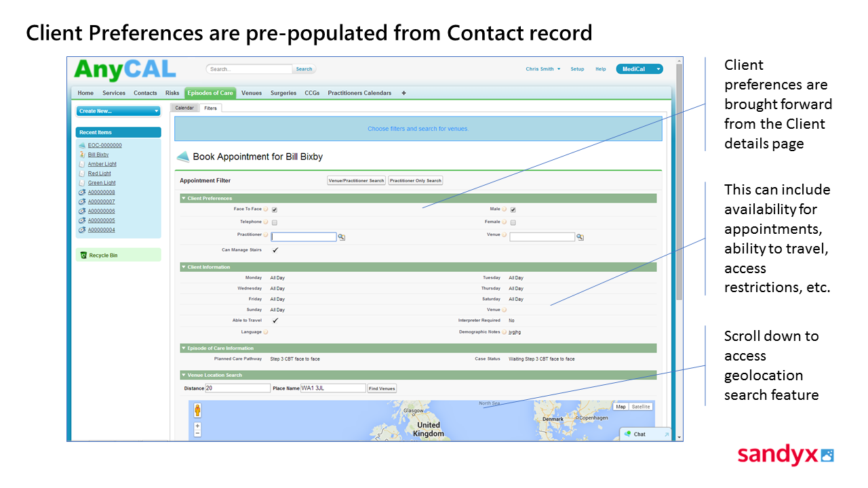Open the Services tab
This screenshot has height=488, width=868.
tap(114, 93)
